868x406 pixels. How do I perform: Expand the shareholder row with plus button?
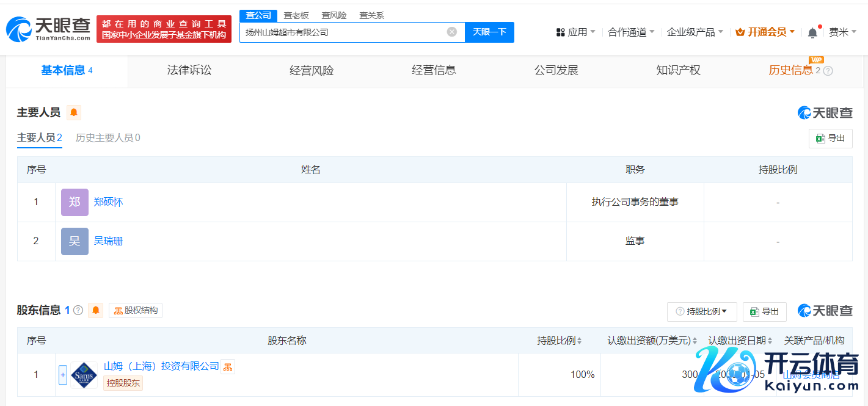click(62, 375)
